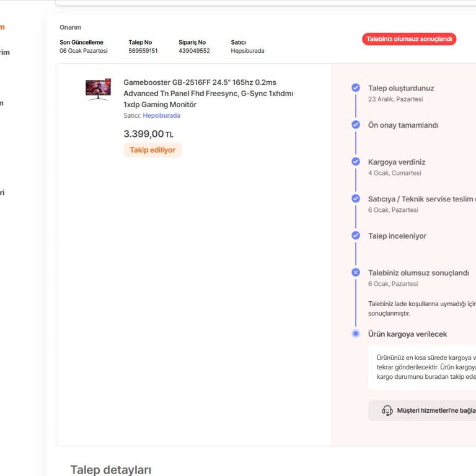
Task: Click the checkmark icon beside Kargoya verdiniz
Action: 356,162
